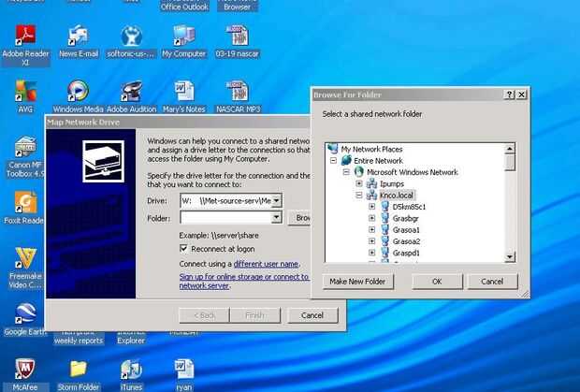The image size is (580, 392).
Task: Cancel the Map Network Drive wizard
Action: click(x=312, y=315)
